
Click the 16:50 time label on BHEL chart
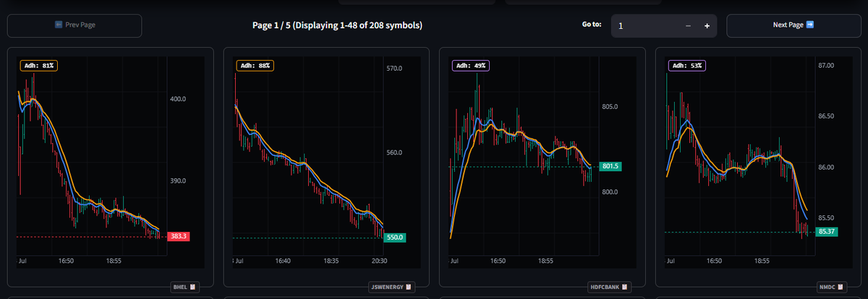tap(65, 260)
